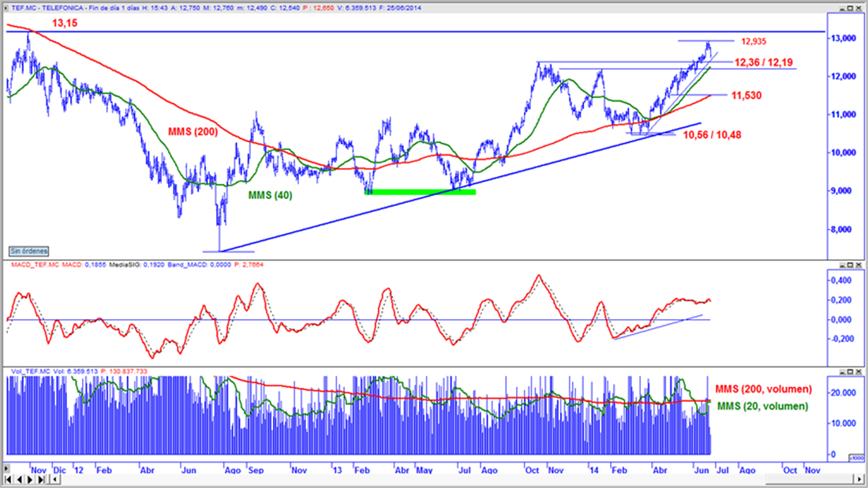Click the 'TEF.MC - TELEFONICA' chart title
The width and height of the screenshot is (868, 488).
[47, 9]
